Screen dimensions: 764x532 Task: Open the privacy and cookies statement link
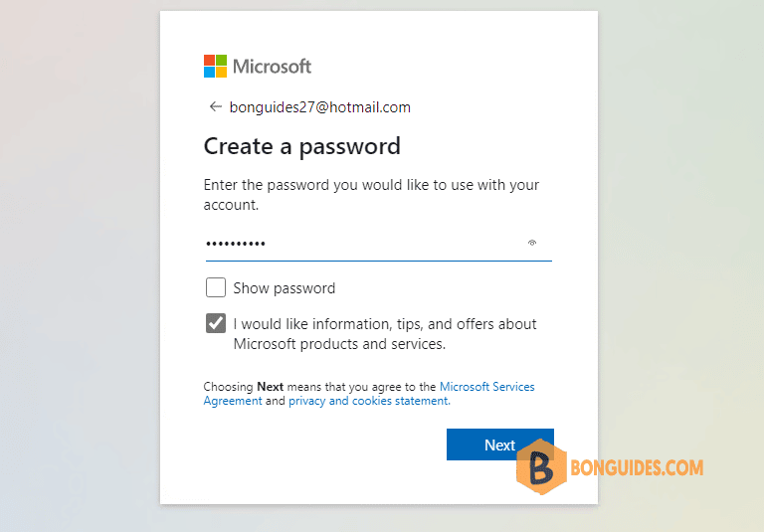[x=369, y=401]
